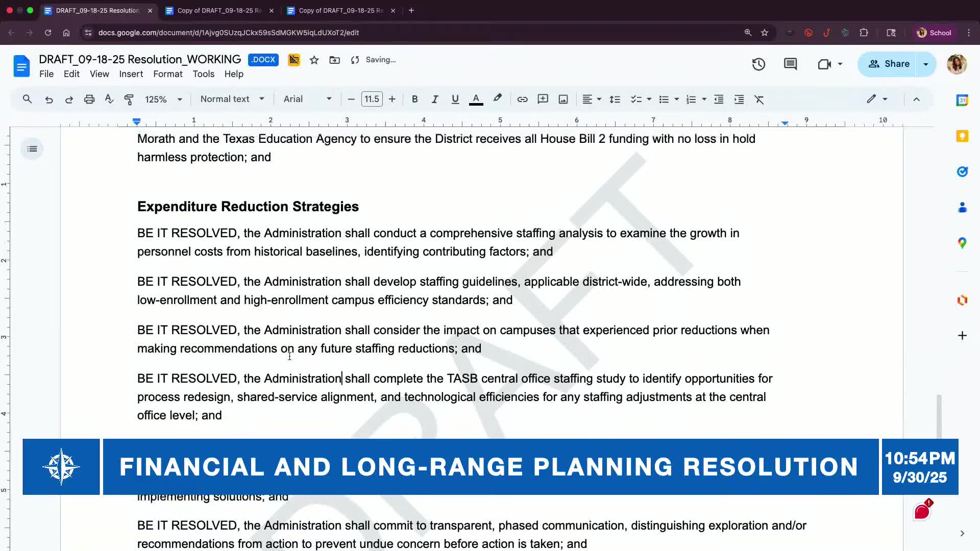Open the text color picker
The width and height of the screenshot is (980, 551).
(476, 99)
